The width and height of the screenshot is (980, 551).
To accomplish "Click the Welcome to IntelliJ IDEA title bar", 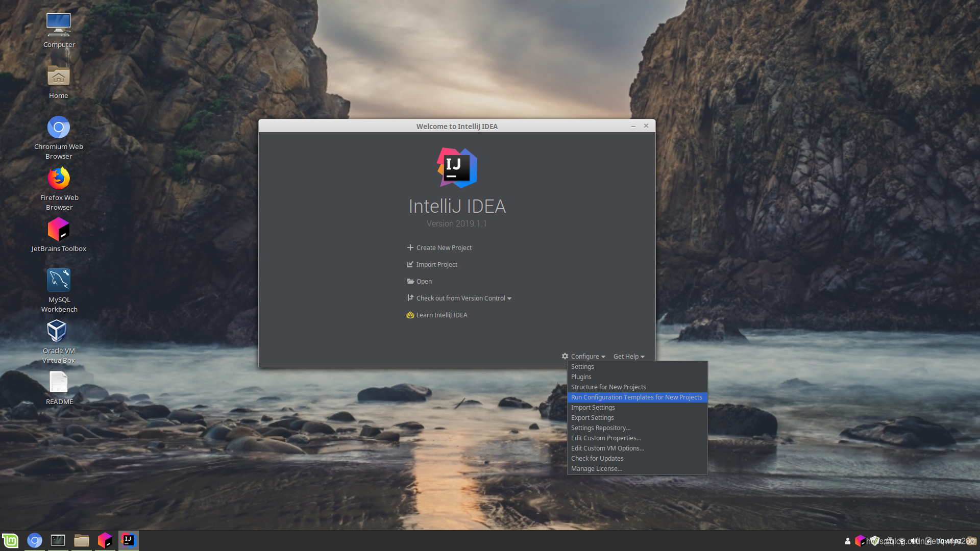I will click(x=457, y=126).
